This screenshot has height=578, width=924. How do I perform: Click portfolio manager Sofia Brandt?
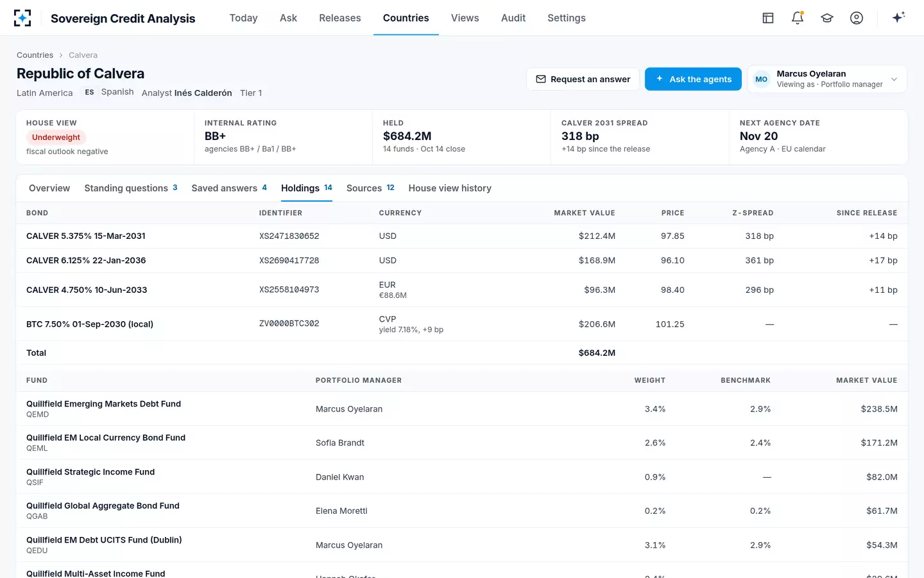point(340,443)
